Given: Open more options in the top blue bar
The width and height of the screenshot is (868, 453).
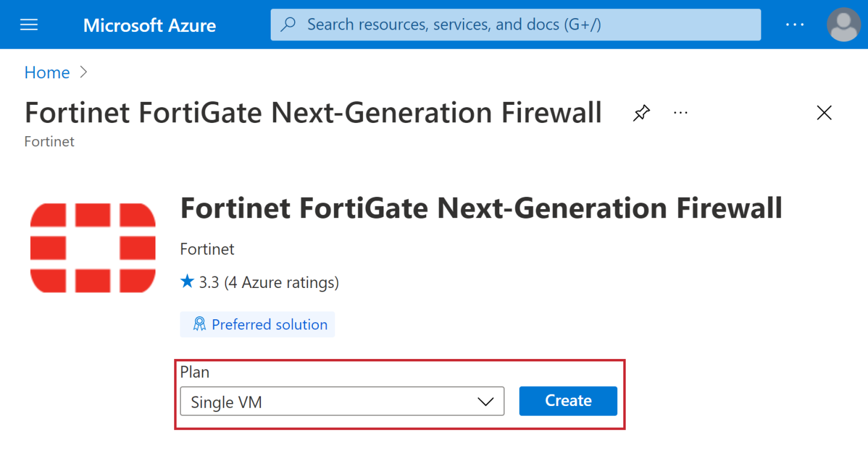Looking at the screenshot, I should point(794,24).
